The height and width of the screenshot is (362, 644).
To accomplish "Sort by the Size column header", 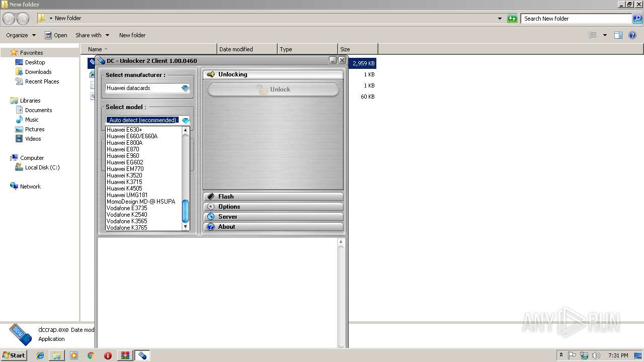I will pos(358,49).
